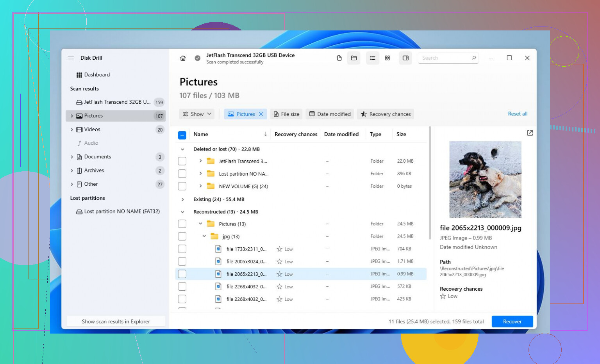Tick the checkbox for file 1733x2311
The width and height of the screenshot is (600, 364).
point(182,249)
